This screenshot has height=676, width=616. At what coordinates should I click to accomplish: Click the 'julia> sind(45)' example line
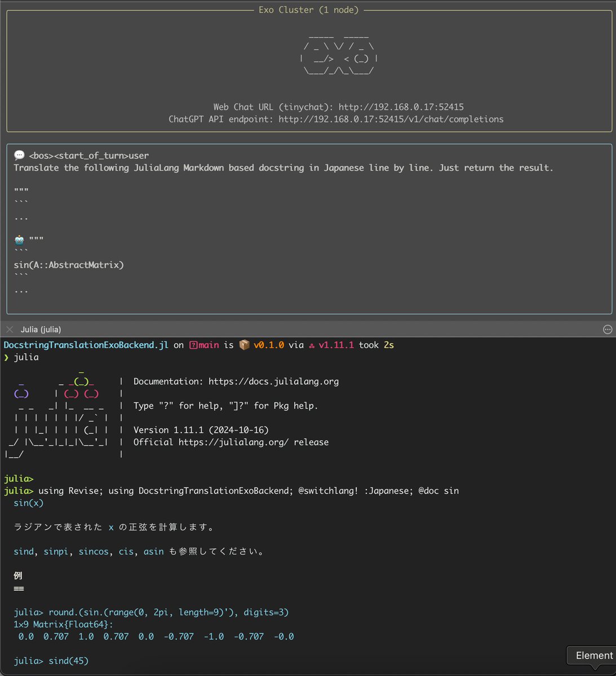tap(51, 661)
